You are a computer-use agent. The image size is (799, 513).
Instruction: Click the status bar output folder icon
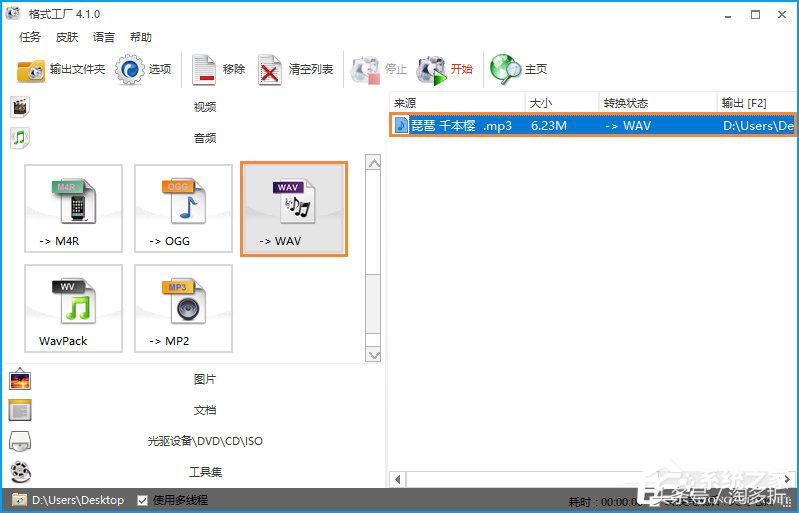tap(19, 500)
